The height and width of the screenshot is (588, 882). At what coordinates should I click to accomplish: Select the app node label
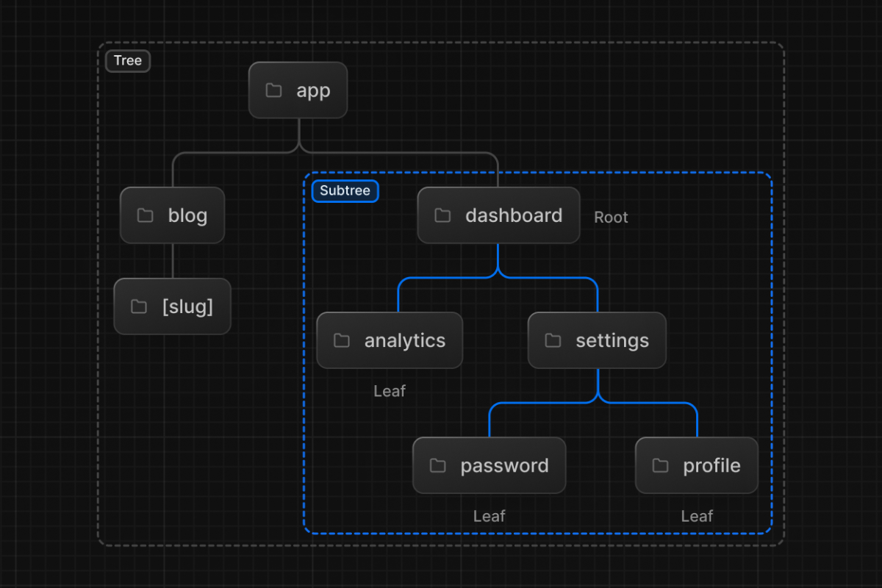(313, 91)
